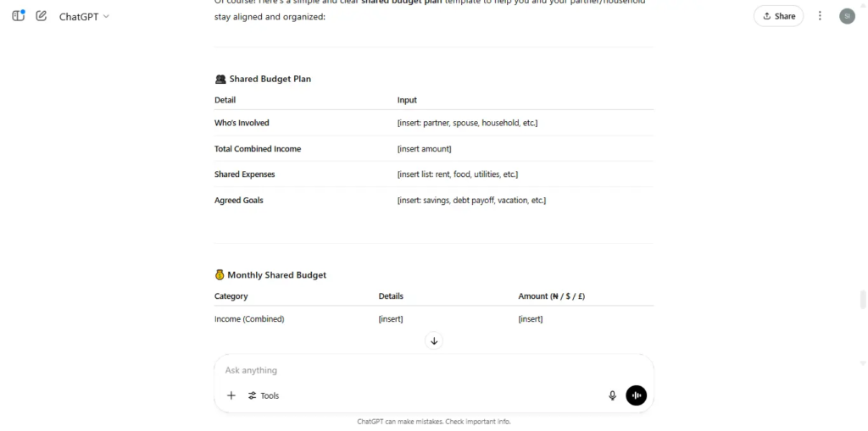Click the vertical scrollbar thumb
This screenshot has width=868, height=431.
tap(862, 299)
